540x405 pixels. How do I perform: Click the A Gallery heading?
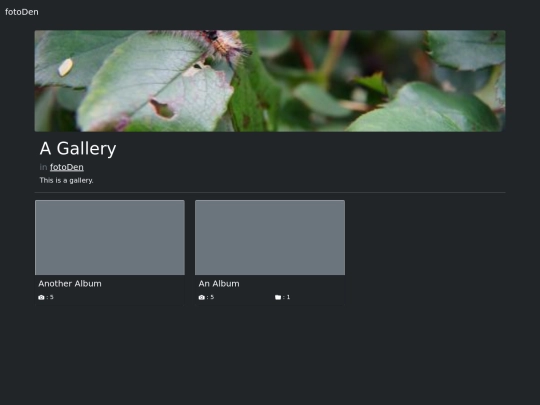coord(78,149)
